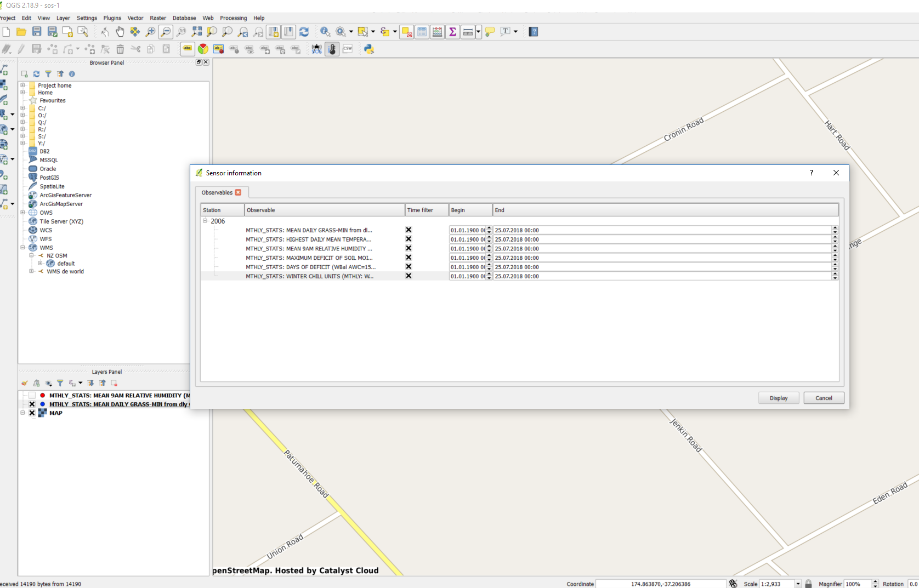The image size is (919, 588).
Task: Click the dialog help question mark button
Action: [812, 173]
